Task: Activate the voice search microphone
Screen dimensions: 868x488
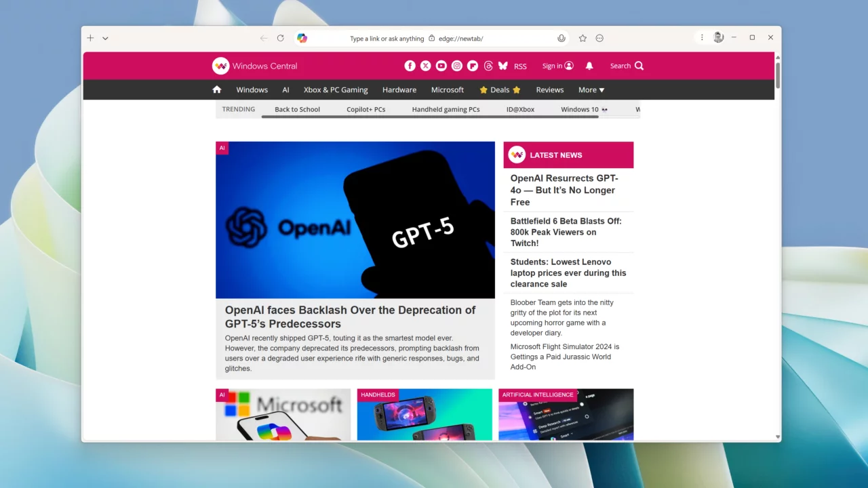Action: 561,39
